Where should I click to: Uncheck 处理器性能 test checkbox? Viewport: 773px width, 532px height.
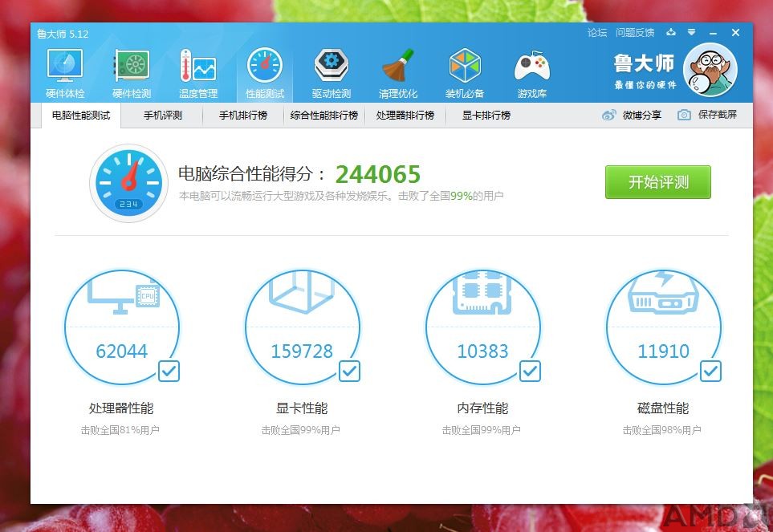click(x=169, y=371)
